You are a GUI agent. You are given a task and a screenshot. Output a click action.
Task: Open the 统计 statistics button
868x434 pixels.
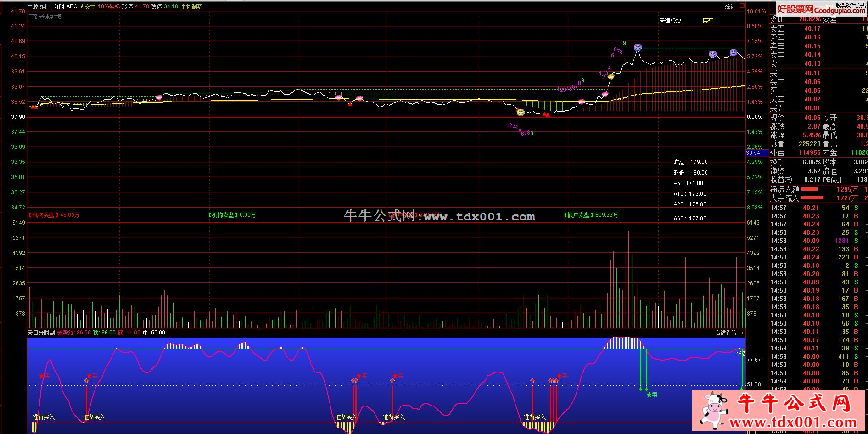[730, 6]
